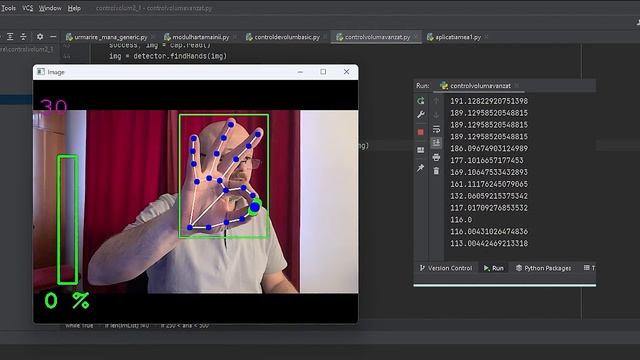This screenshot has height=360, width=640.
Task: Click the Image window title bar icon
Action: click(x=41, y=72)
